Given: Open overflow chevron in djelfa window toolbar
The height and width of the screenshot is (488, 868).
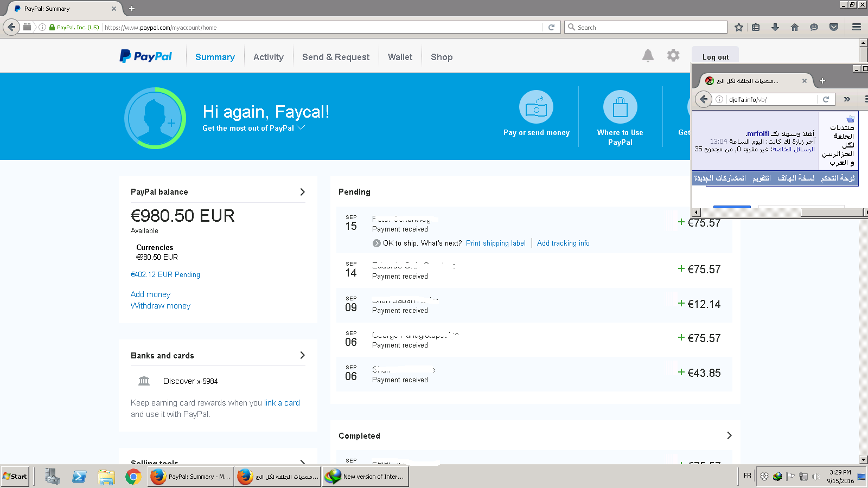Looking at the screenshot, I should 847,99.
